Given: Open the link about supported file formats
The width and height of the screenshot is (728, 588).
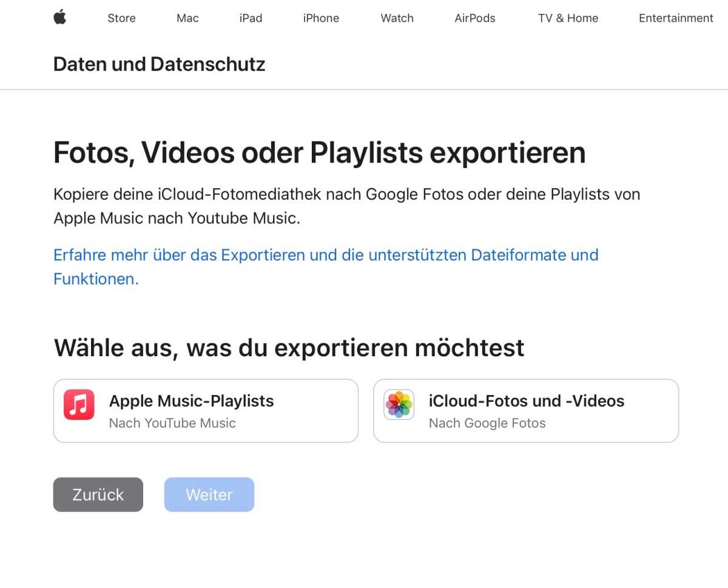Looking at the screenshot, I should click(x=326, y=255).
